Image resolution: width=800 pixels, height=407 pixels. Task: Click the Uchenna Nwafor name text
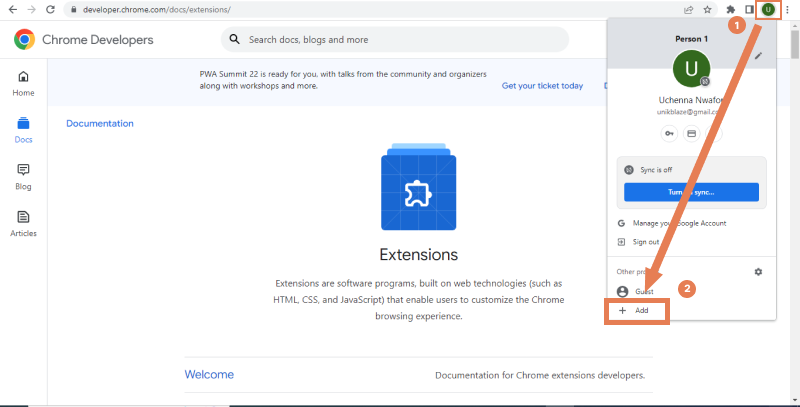click(x=689, y=100)
